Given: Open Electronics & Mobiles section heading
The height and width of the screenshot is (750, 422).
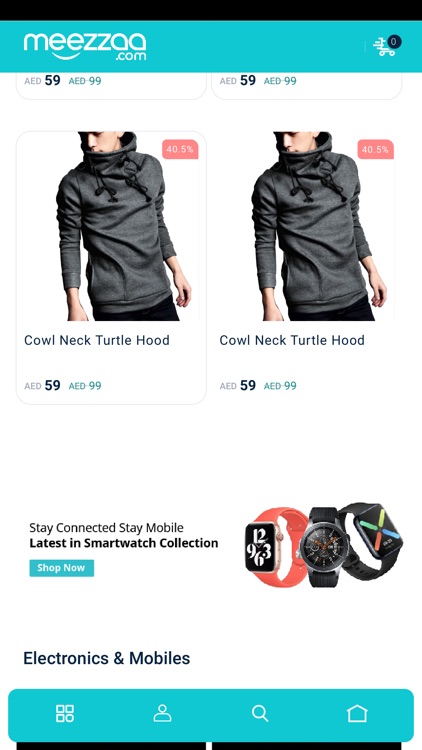Looking at the screenshot, I should pyautogui.click(x=107, y=658).
